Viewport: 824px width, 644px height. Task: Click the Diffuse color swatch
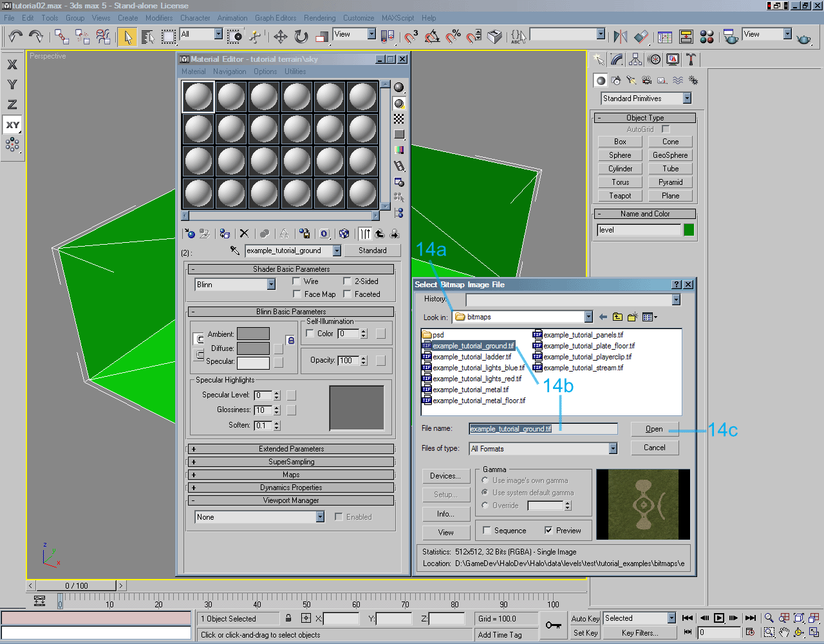point(252,348)
